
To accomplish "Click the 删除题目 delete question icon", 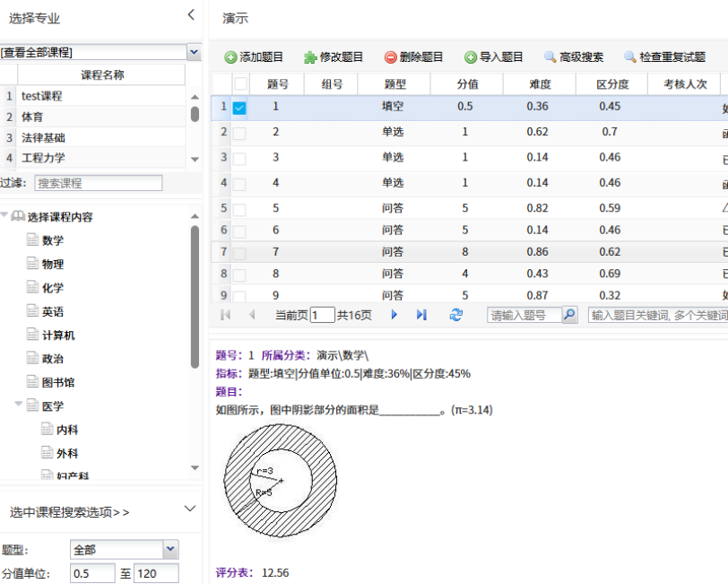I will coord(391,57).
